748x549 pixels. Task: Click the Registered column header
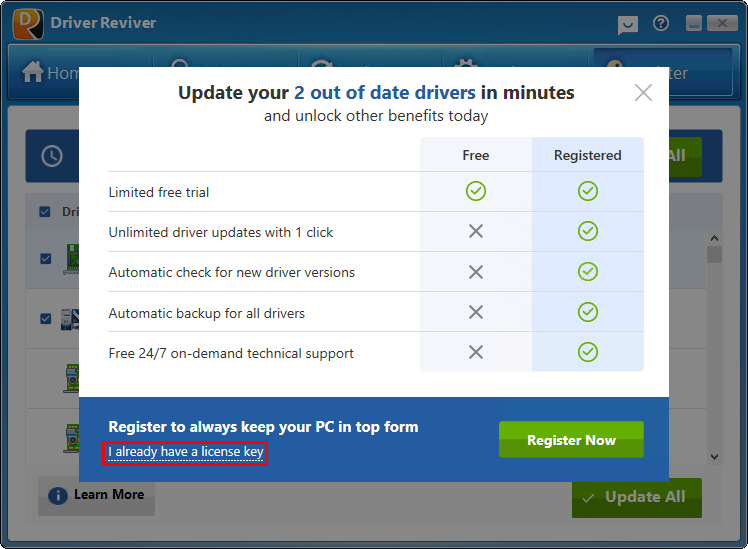pyautogui.click(x=588, y=155)
